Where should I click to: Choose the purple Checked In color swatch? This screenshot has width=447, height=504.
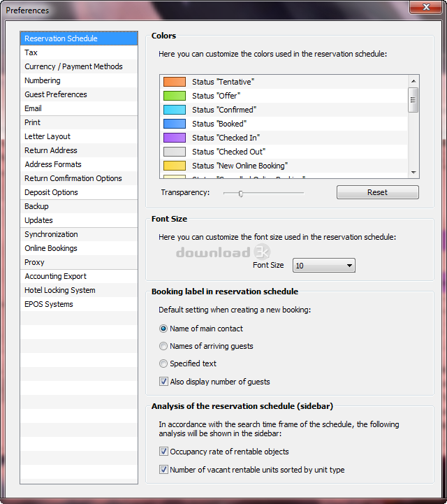(175, 138)
